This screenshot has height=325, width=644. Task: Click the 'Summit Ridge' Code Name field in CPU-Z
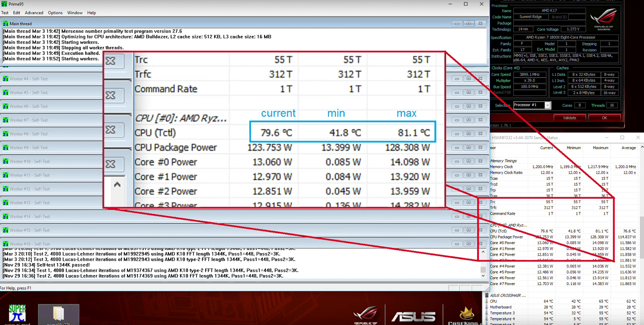click(x=530, y=17)
